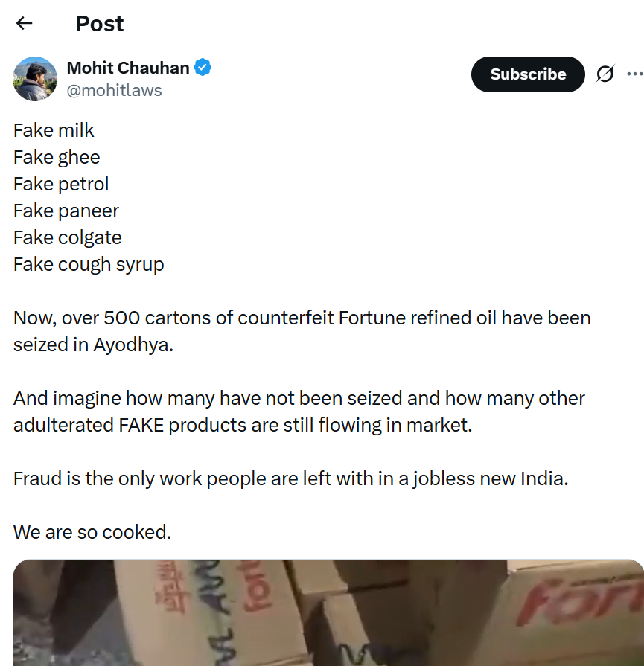
Task: Click the 'We are so cooked.' line
Action: coord(92,532)
